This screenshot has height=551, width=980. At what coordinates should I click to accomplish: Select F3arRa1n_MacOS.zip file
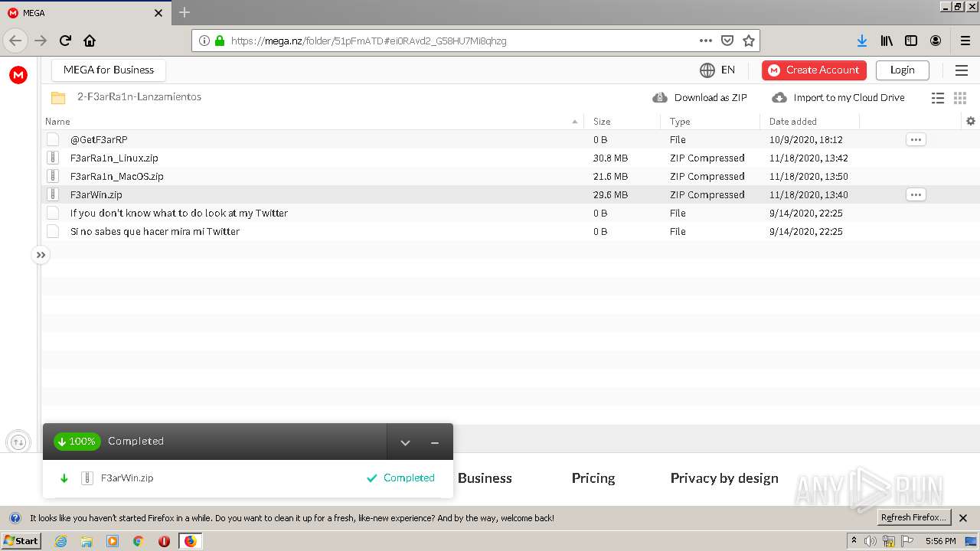tap(116, 176)
